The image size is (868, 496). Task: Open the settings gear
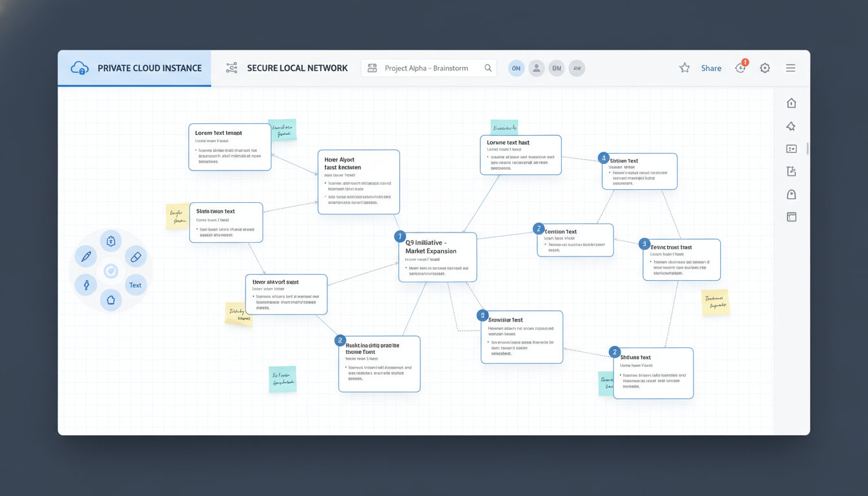pos(765,68)
